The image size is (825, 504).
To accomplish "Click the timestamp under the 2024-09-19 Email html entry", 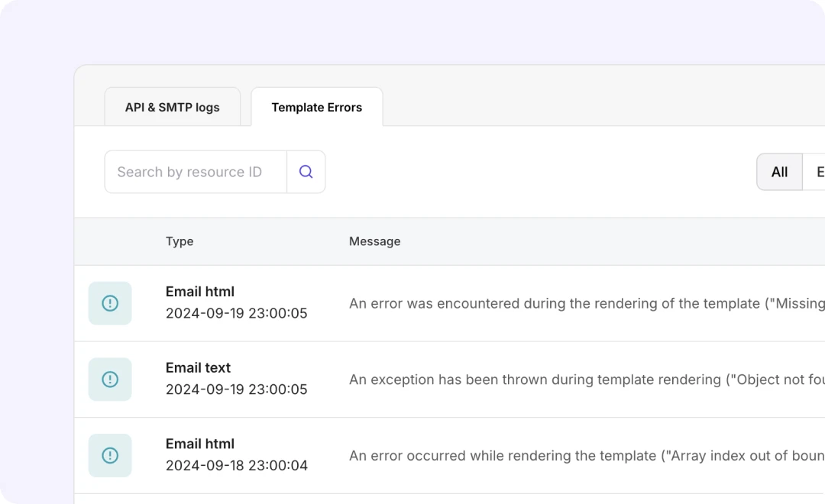I will point(236,314).
